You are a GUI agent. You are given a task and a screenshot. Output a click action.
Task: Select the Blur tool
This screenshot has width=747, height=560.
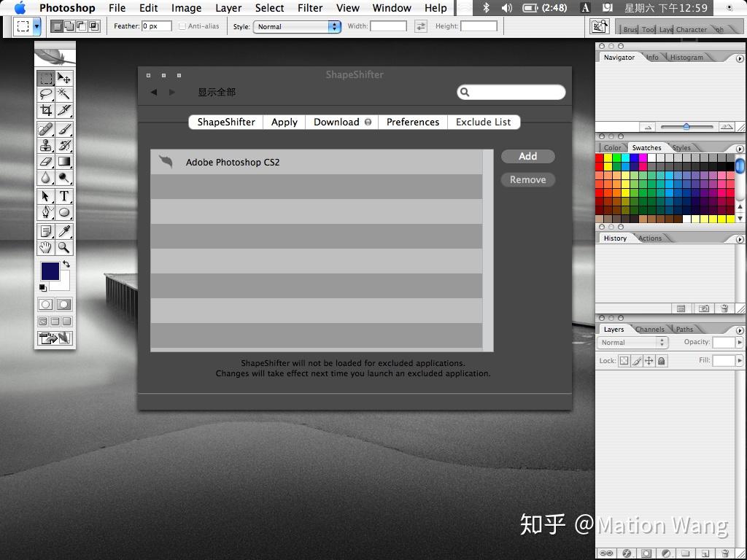pos(46,178)
